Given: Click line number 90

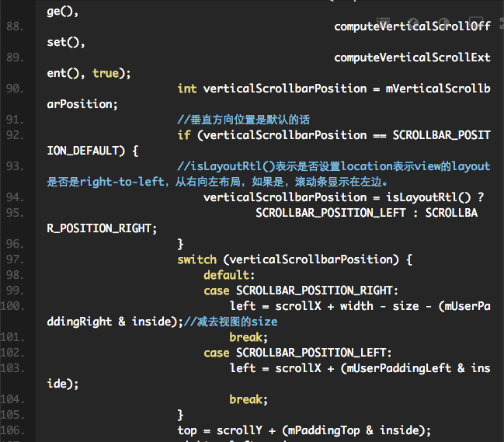Looking at the screenshot, I should tap(15, 89).
